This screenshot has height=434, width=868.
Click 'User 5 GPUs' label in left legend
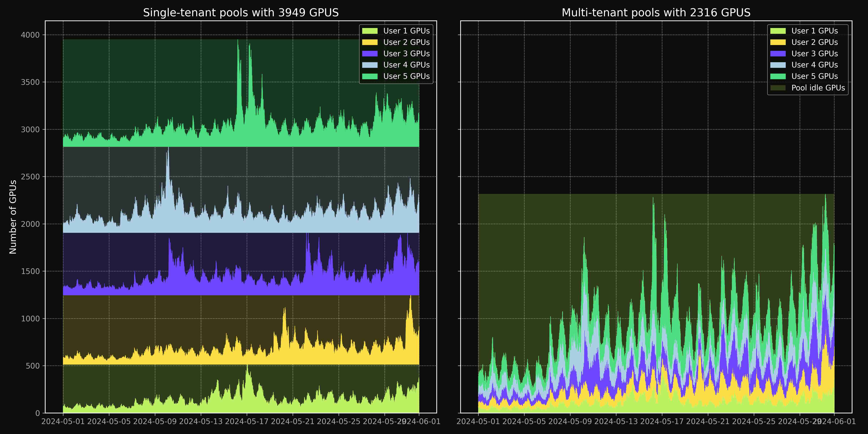[x=406, y=76]
